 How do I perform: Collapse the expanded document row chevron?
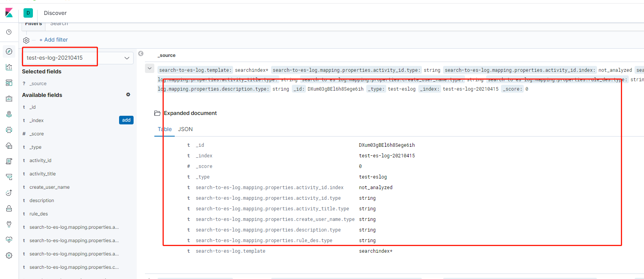click(150, 68)
